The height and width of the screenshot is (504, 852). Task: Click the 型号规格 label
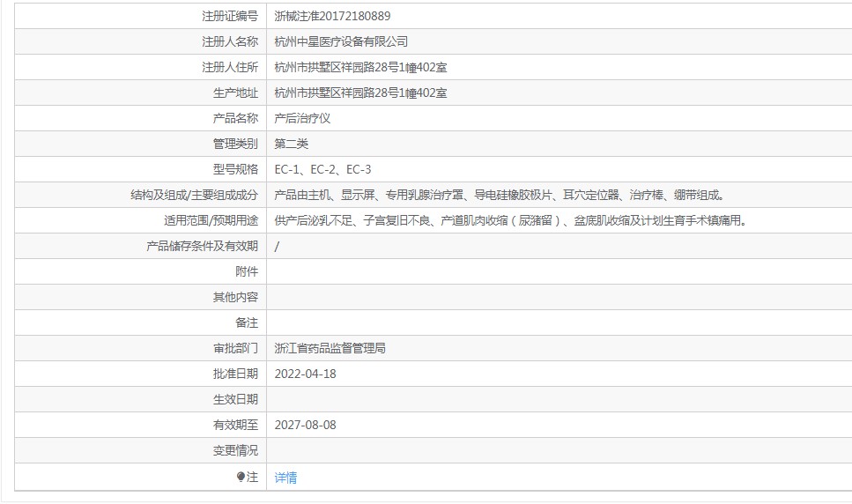pos(235,169)
